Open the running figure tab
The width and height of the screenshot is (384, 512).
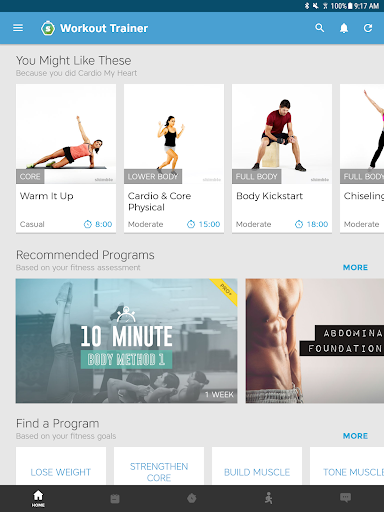point(269,498)
